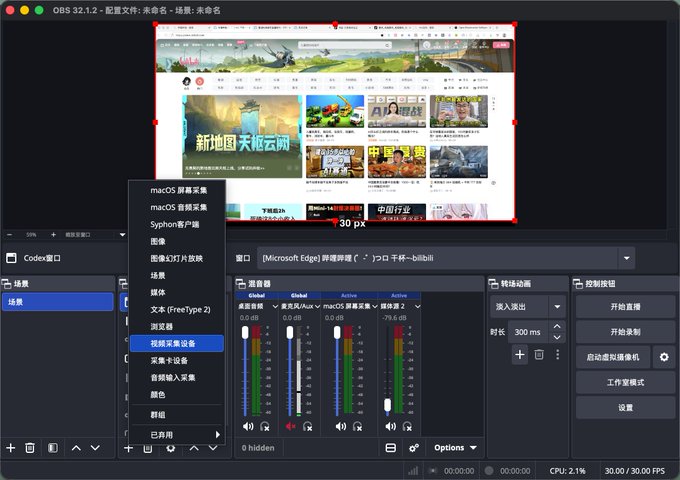
Task: Open scene filters icon in scenes toolbar
Action: pyautogui.click(x=53, y=448)
